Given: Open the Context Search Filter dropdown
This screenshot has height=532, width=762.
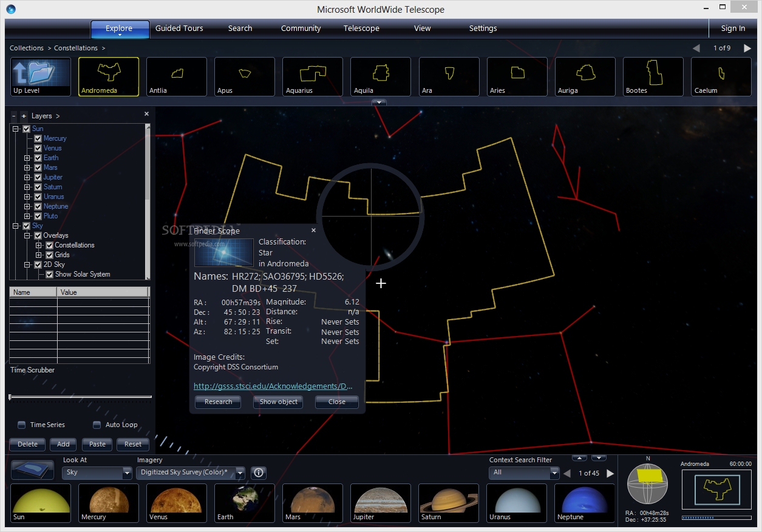Looking at the screenshot, I should tap(554, 473).
